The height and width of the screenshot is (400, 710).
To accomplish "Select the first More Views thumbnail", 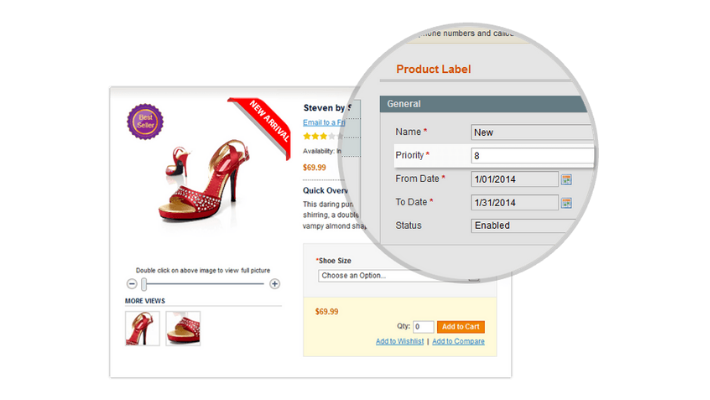I will click(x=142, y=328).
